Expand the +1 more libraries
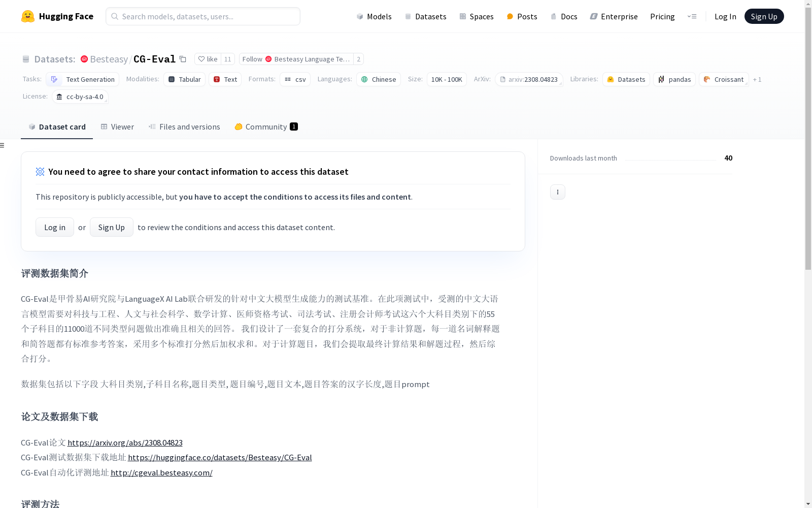 point(757,79)
